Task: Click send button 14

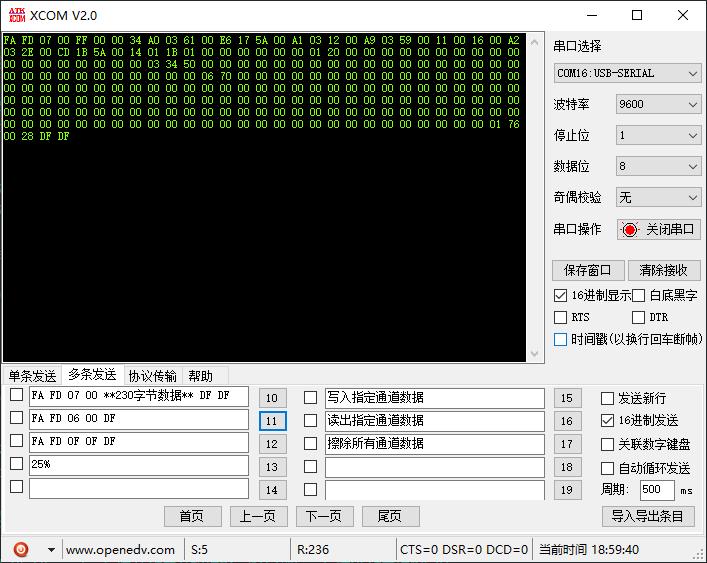Action: [x=272, y=490]
